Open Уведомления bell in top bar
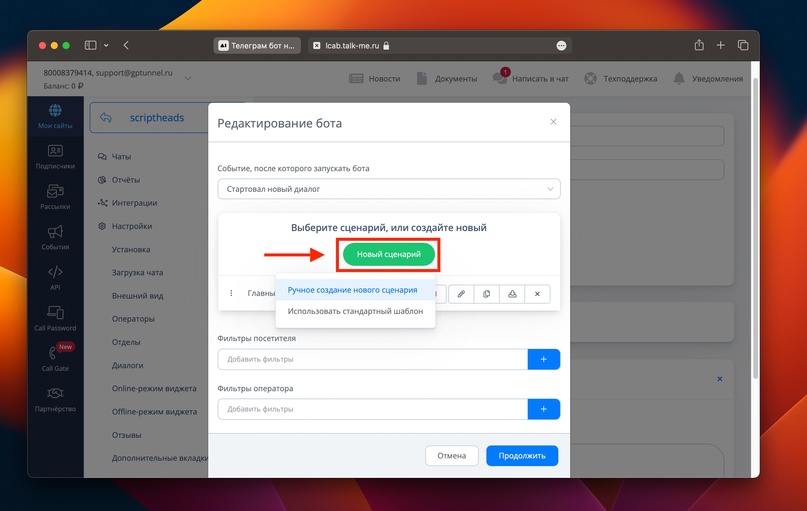This screenshot has width=807, height=511. click(x=708, y=78)
